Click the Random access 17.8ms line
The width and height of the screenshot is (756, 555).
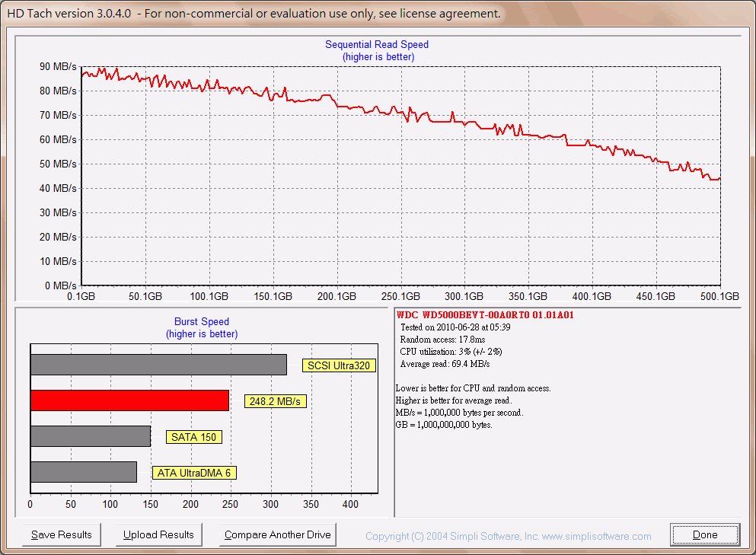(442, 340)
